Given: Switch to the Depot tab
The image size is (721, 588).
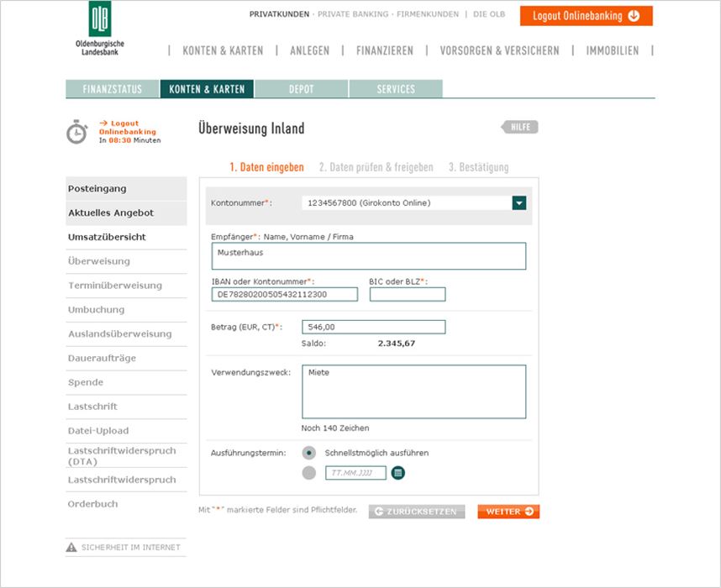Looking at the screenshot, I should [301, 89].
